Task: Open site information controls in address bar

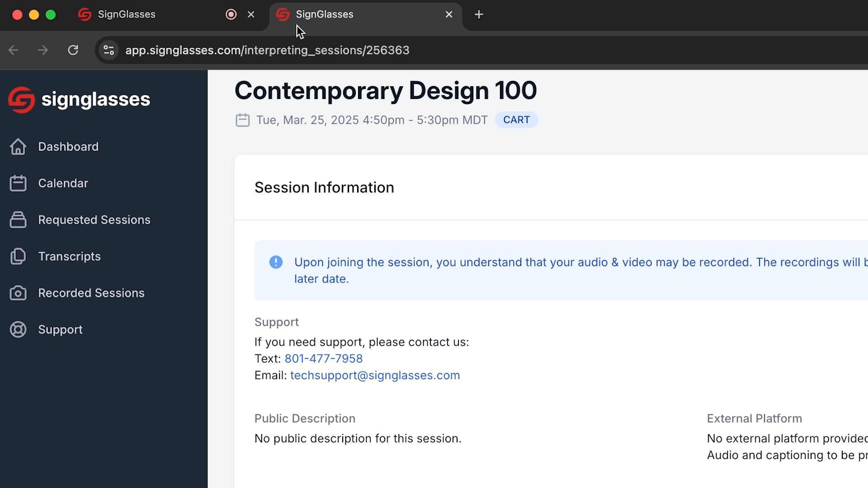Action: pyautogui.click(x=108, y=50)
